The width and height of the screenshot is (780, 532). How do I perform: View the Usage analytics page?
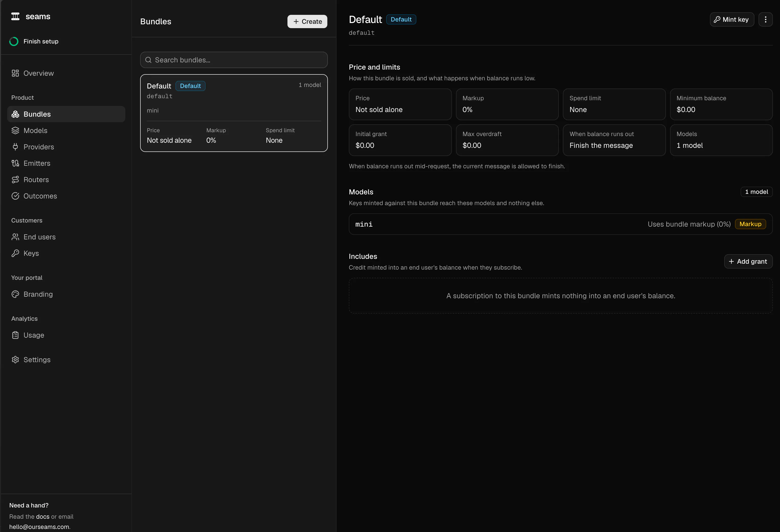click(66, 335)
